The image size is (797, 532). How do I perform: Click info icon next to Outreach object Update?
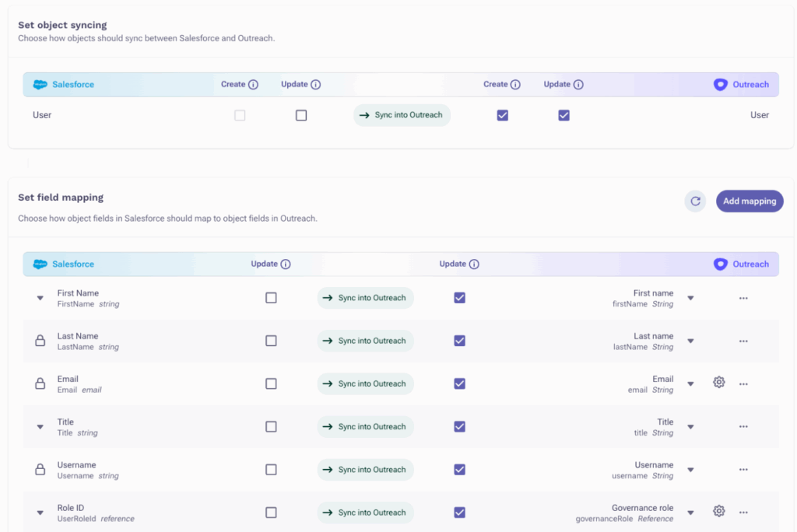click(578, 85)
